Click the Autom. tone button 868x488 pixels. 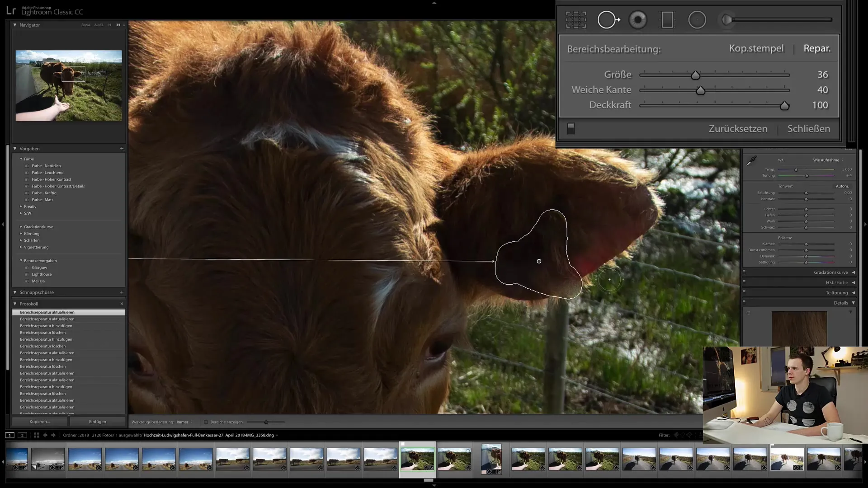point(842,186)
